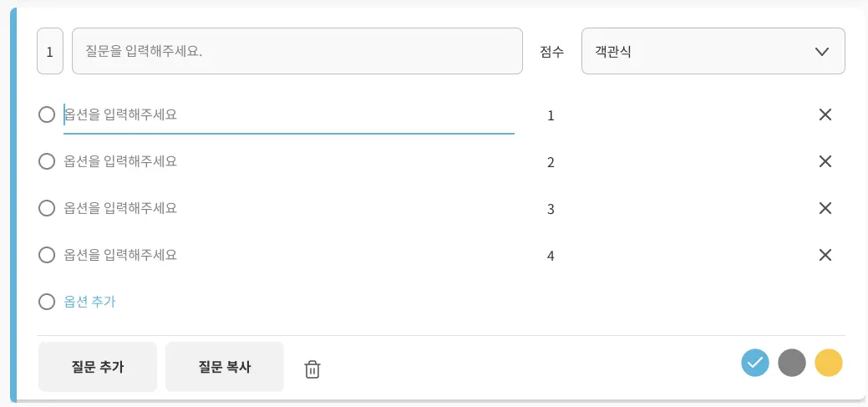Select the second option radio button
This screenshot has width=868, height=407.
[x=48, y=161]
